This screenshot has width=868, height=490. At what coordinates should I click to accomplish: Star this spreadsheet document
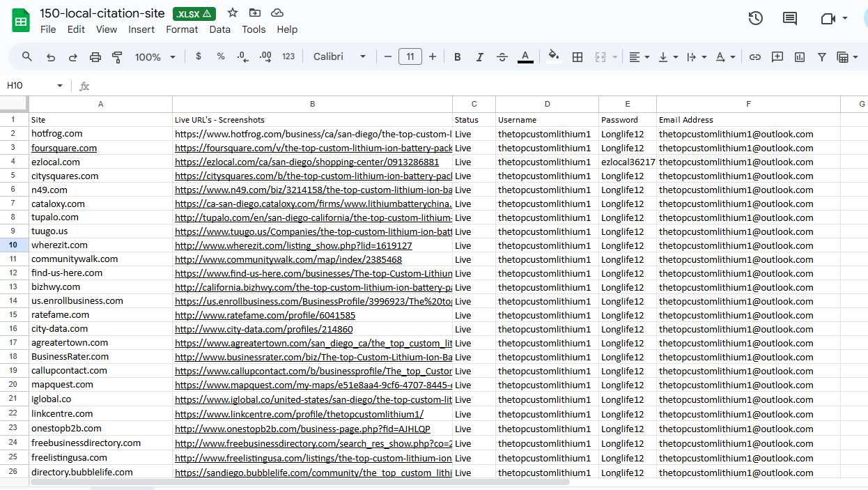[x=233, y=13]
